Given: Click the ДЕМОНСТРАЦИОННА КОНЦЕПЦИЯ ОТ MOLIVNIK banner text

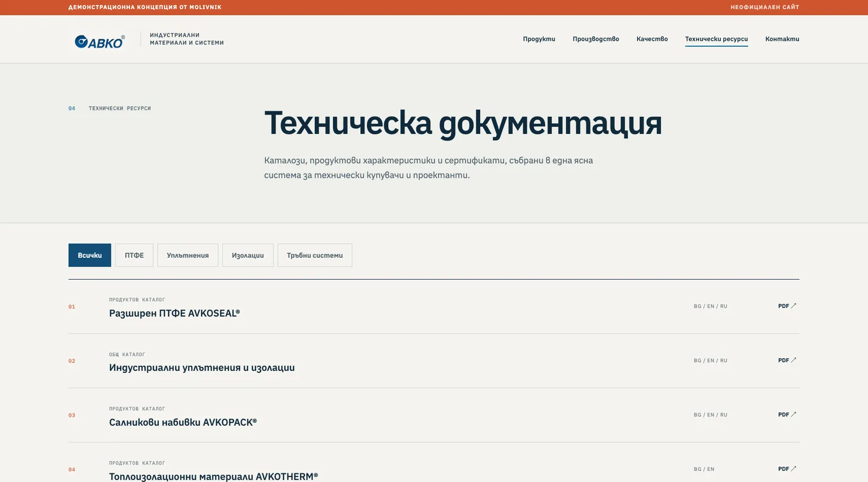Looking at the screenshot, I should tap(145, 7).
